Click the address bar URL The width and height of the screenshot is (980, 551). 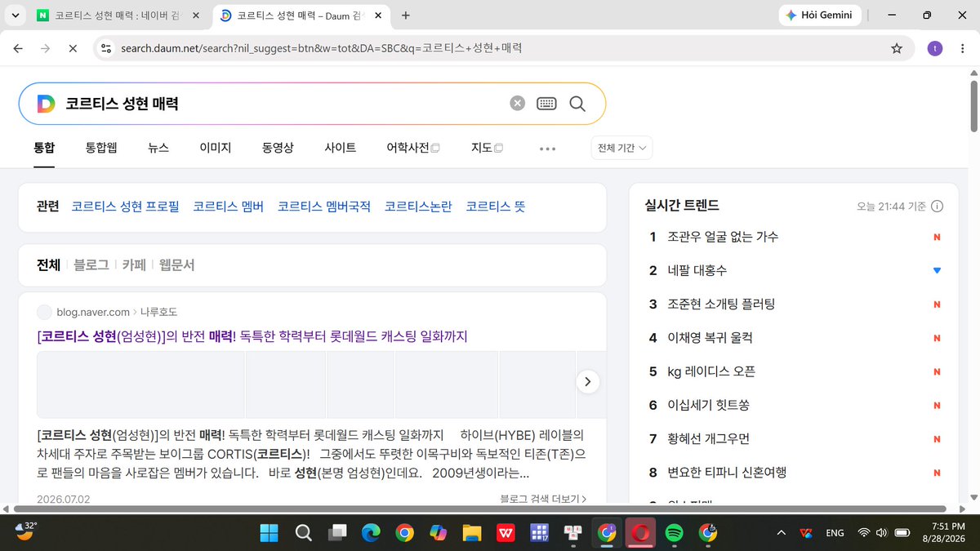(321, 48)
